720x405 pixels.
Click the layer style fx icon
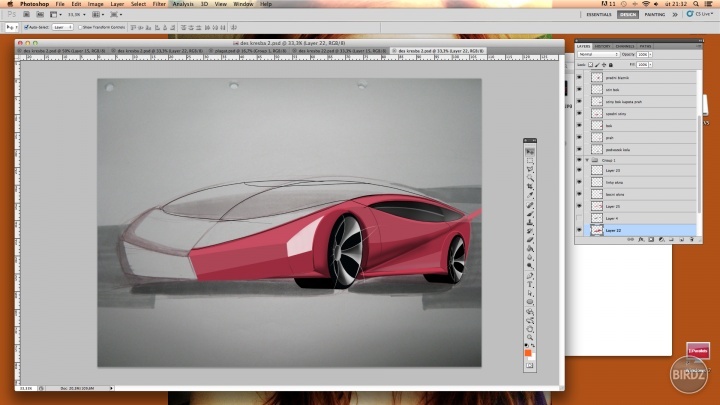point(641,240)
